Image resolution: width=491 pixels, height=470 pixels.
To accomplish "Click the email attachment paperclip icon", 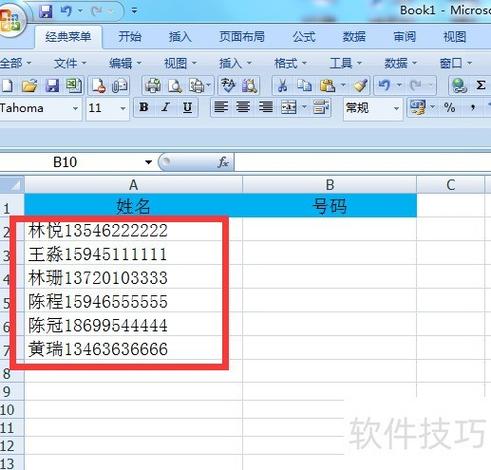I will point(120,86).
